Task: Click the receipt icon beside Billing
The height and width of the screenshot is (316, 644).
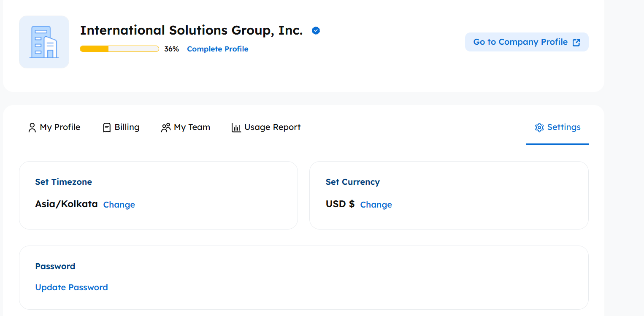Action: click(107, 127)
